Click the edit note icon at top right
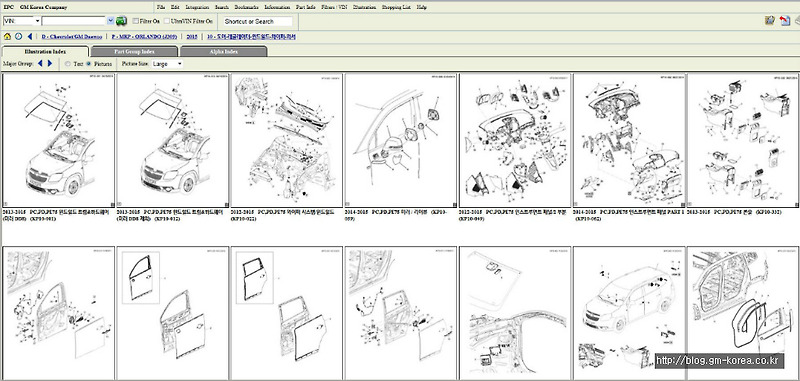 [x=770, y=20]
